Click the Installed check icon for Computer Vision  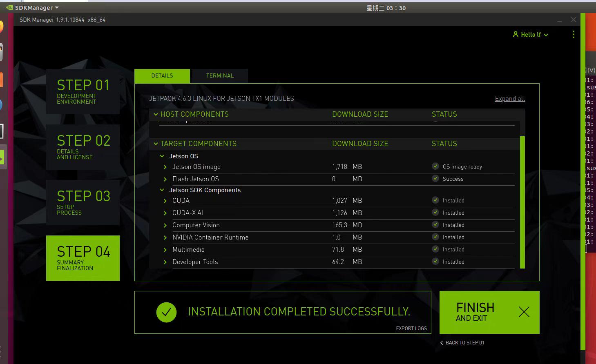pyautogui.click(x=435, y=225)
